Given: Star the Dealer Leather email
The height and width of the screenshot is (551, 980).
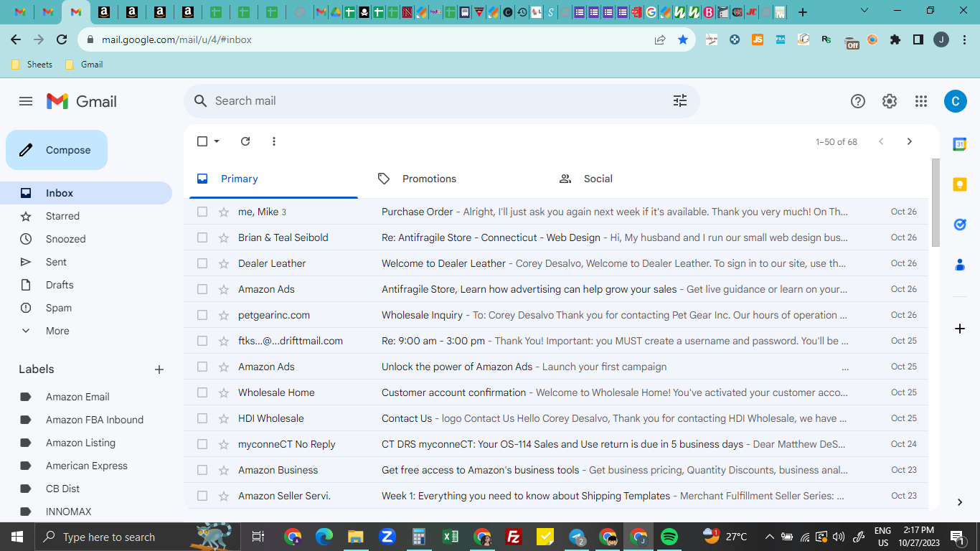Looking at the screenshot, I should coord(224,263).
